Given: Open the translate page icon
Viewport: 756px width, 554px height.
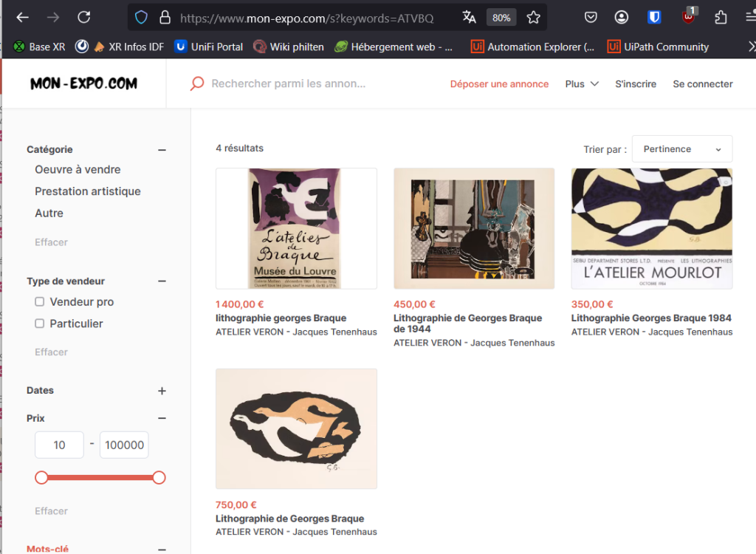Looking at the screenshot, I should 469,18.
